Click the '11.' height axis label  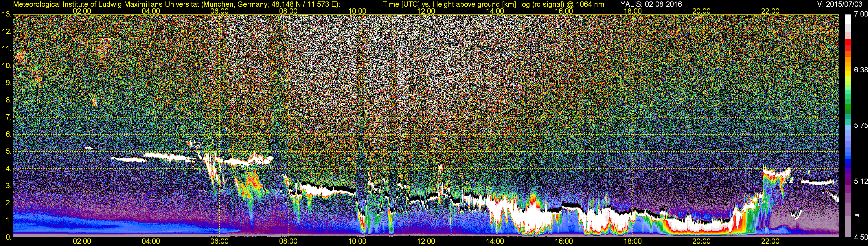[6, 49]
